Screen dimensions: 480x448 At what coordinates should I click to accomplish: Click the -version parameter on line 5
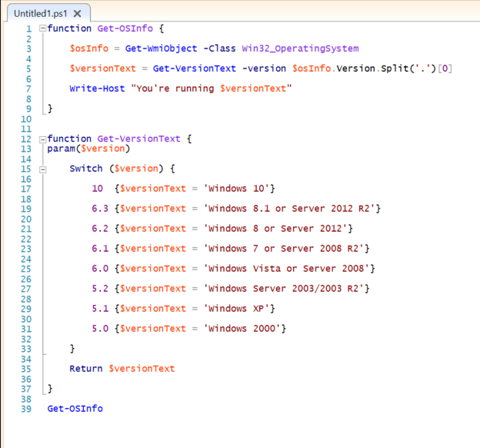[265, 69]
